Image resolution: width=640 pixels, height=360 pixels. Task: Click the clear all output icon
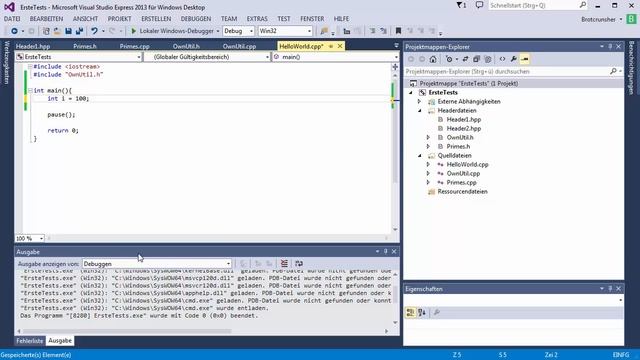(284, 264)
